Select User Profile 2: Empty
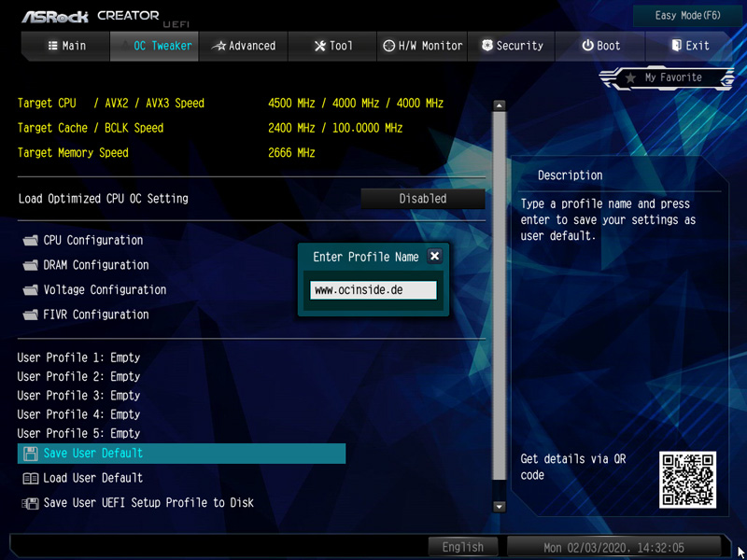The height and width of the screenshot is (560, 747). click(x=78, y=377)
